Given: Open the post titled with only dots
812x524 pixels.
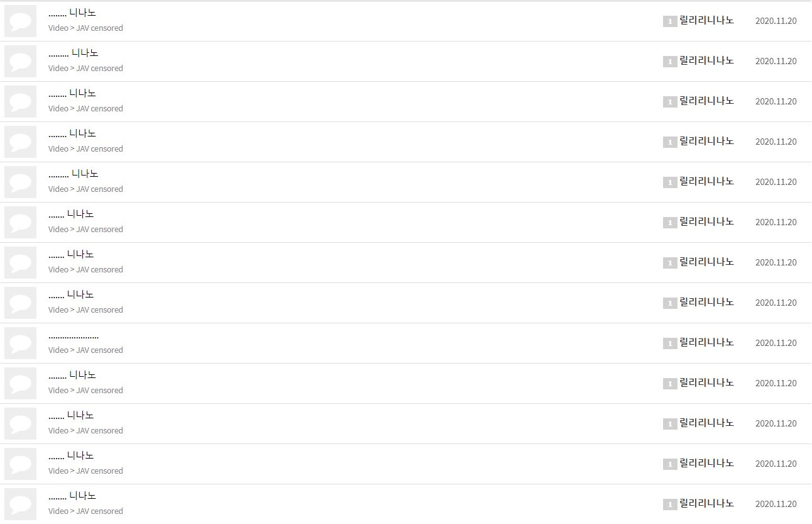Looking at the screenshot, I should coord(74,337).
